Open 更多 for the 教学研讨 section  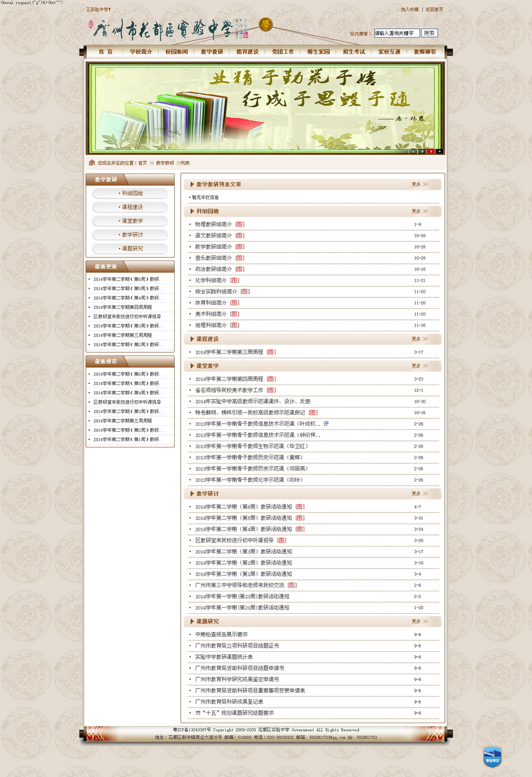point(420,494)
